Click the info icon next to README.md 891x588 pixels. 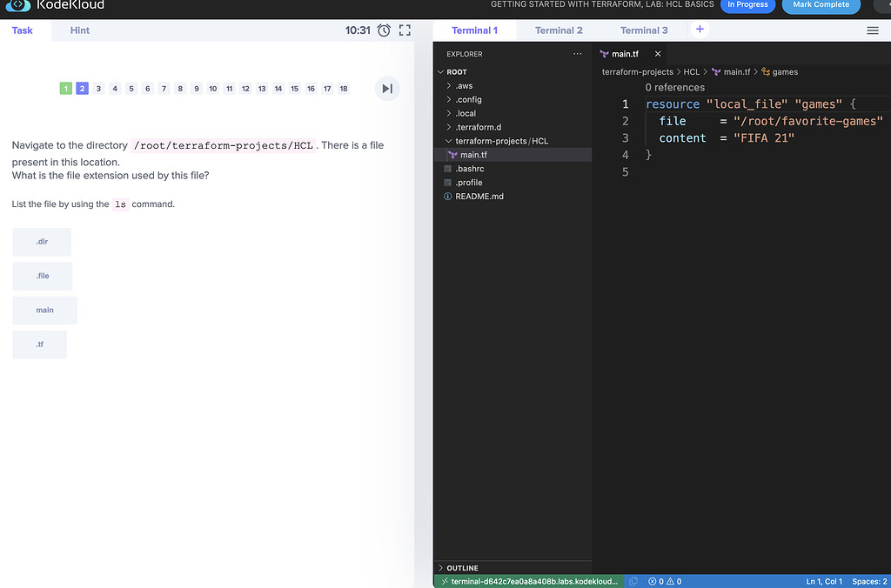pyautogui.click(x=445, y=196)
